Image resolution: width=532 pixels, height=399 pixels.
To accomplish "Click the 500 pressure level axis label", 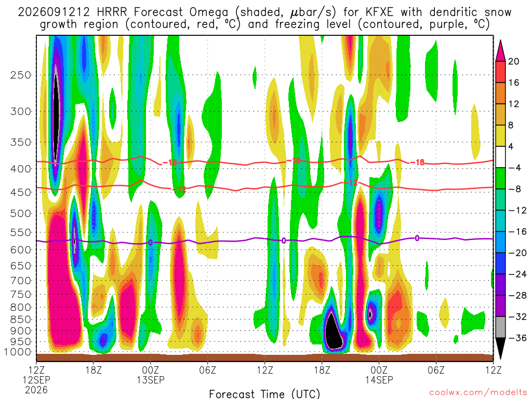I will point(21,214).
